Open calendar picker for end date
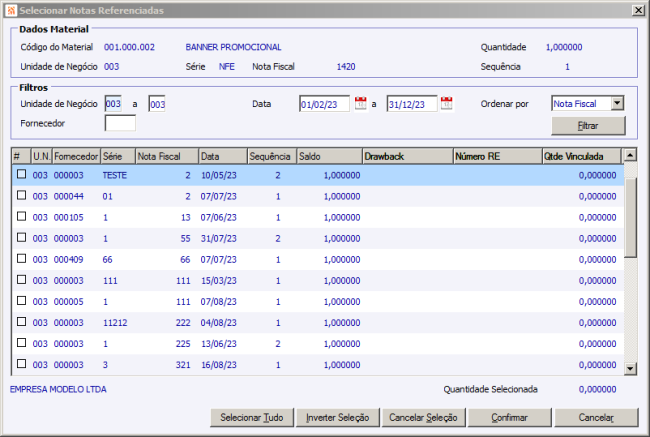The height and width of the screenshot is (437, 650). [447, 103]
